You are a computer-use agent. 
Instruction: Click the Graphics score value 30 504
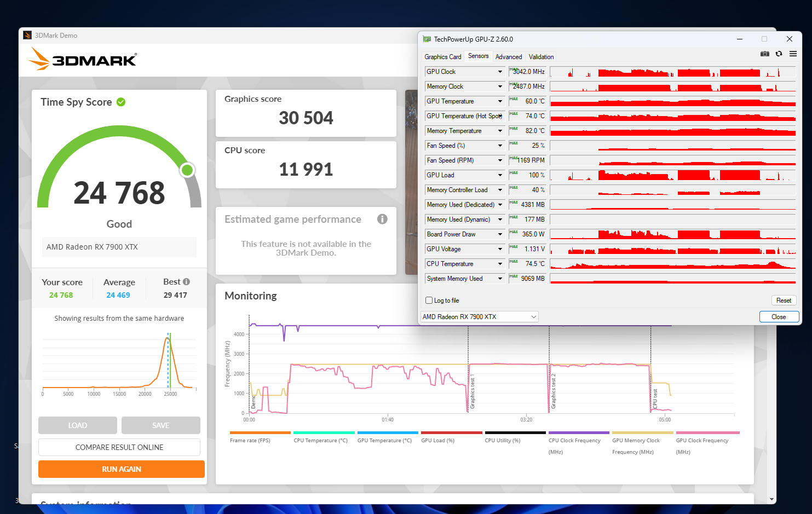[306, 118]
